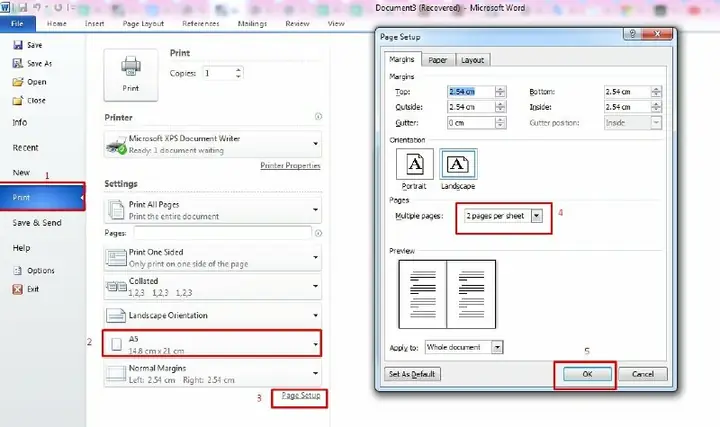Click the large Print button with the printer icon
The height and width of the screenshot is (427, 720).
click(x=131, y=75)
